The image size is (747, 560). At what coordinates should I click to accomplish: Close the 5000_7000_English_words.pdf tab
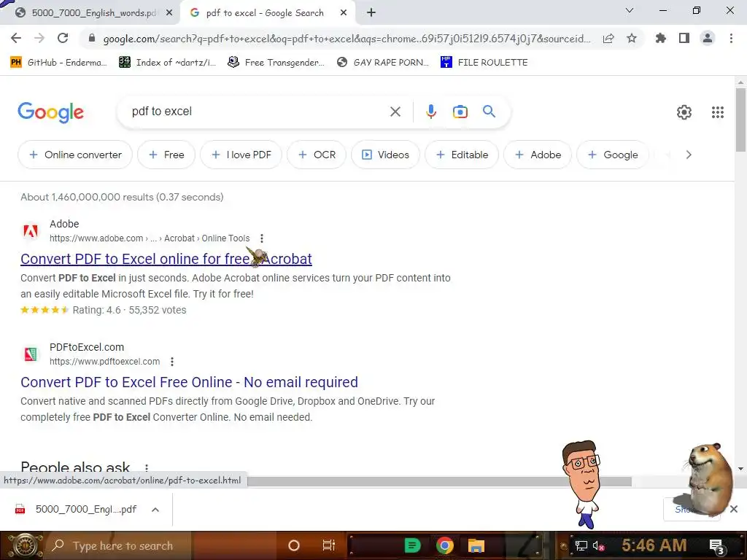click(169, 13)
